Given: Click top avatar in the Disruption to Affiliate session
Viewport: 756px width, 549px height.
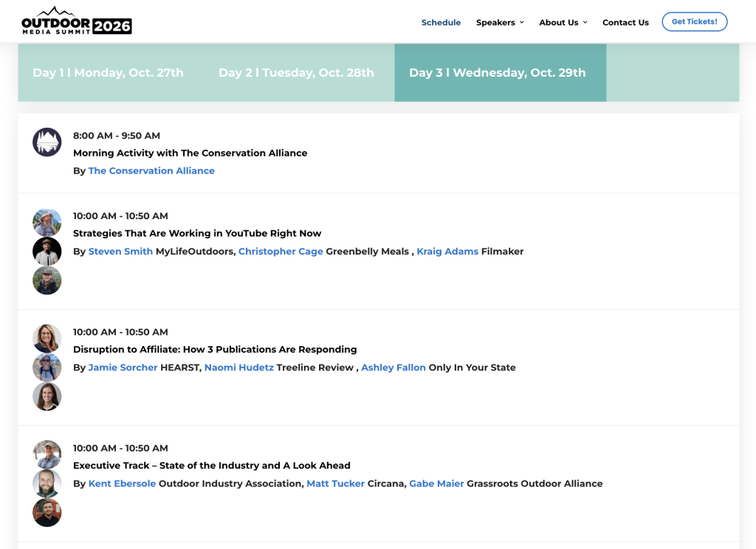Looking at the screenshot, I should click(47, 338).
